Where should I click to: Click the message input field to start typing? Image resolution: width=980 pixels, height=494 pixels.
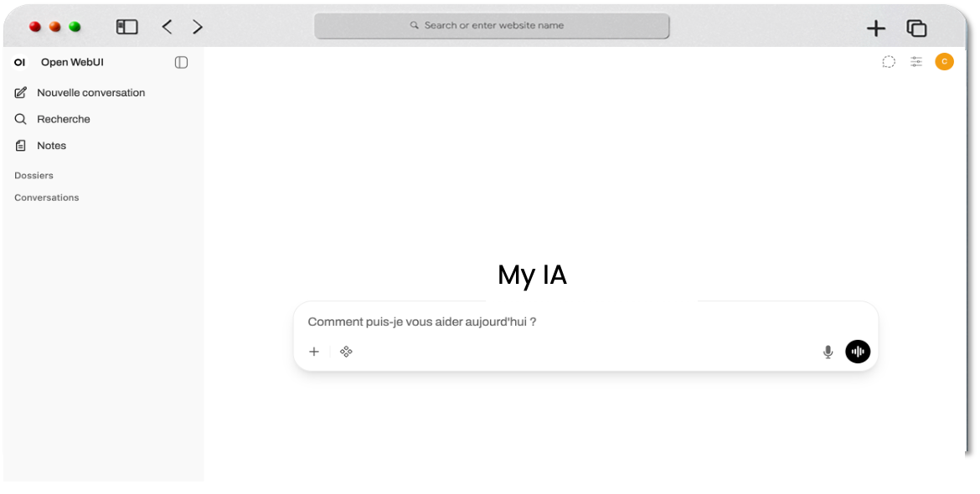[503, 322]
